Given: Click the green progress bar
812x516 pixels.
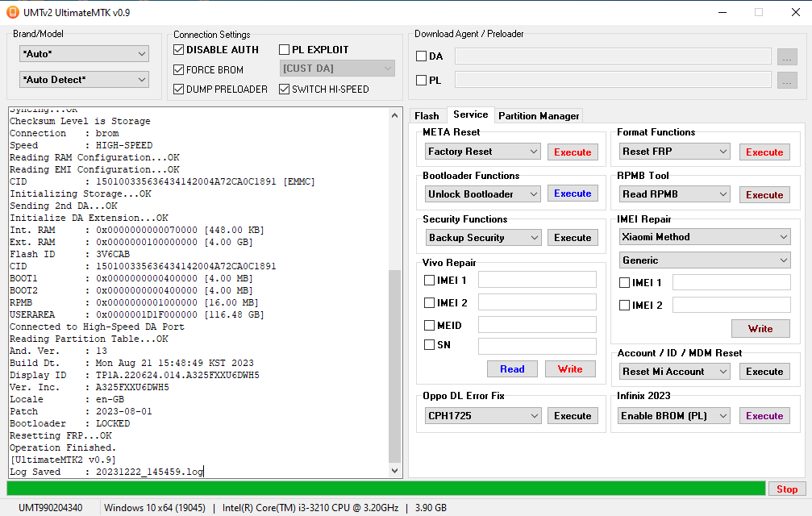Looking at the screenshot, I should click(x=385, y=489).
